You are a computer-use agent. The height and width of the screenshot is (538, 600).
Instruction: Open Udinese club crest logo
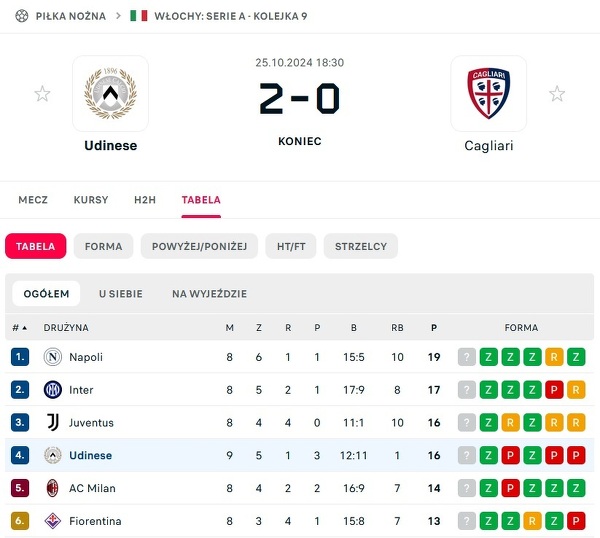(x=110, y=94)
